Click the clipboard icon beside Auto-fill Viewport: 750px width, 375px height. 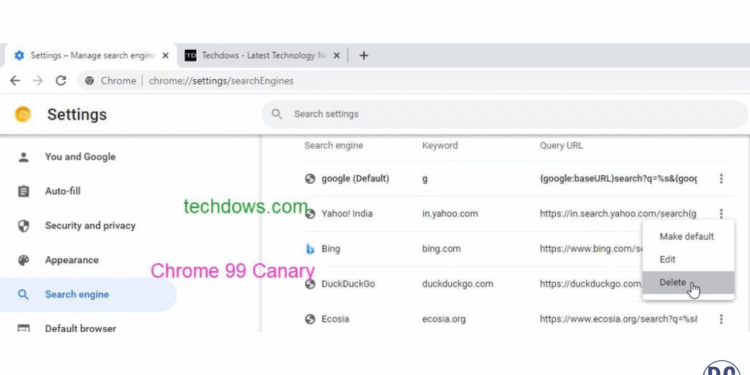click(23, 191)
